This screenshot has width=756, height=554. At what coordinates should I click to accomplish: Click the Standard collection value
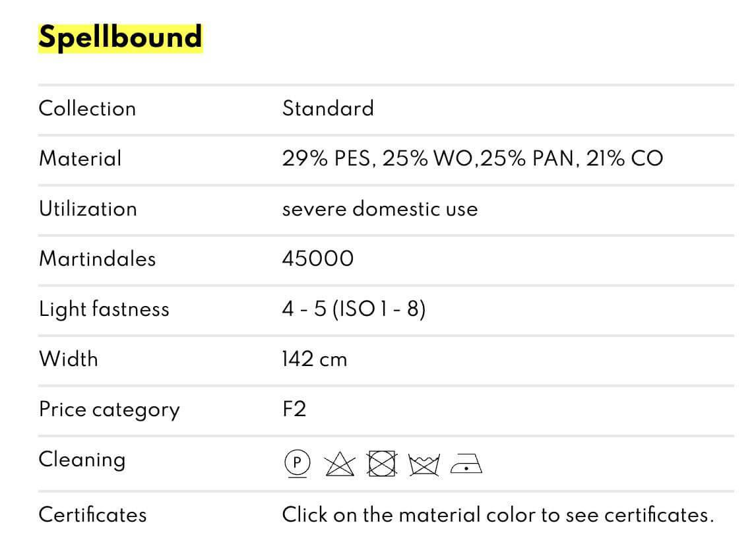[x=328, y=108]
